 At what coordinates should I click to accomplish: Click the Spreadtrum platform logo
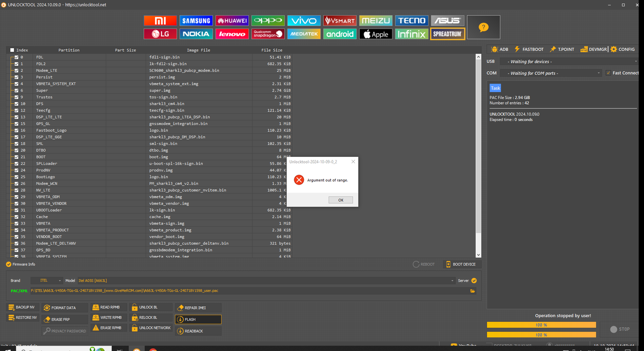tap(447, 34)
